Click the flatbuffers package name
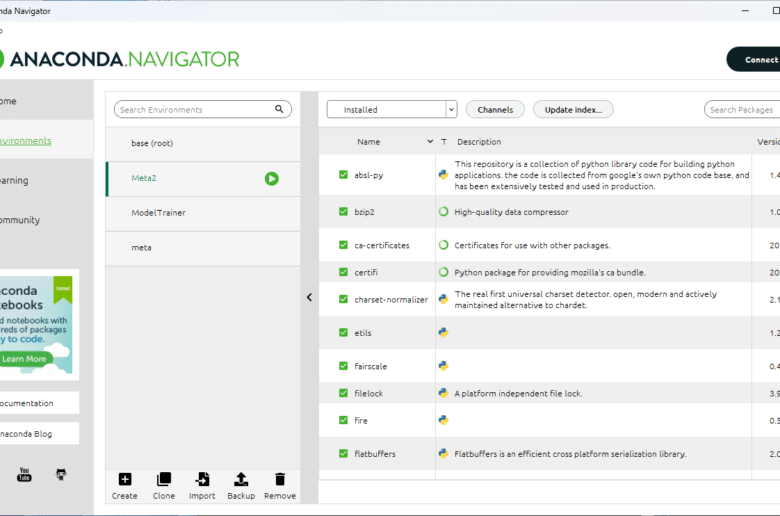The image size is (780, 516). [375, 454]
